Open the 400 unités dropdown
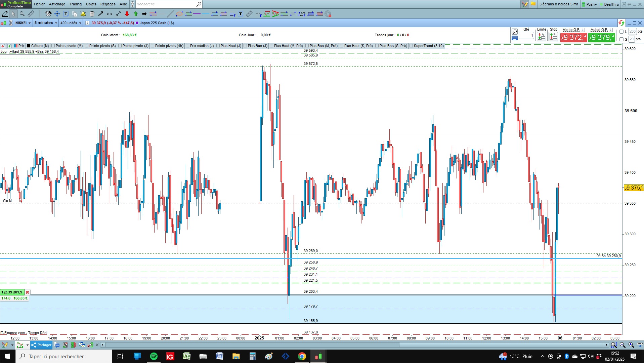 (x=71, y=23)
